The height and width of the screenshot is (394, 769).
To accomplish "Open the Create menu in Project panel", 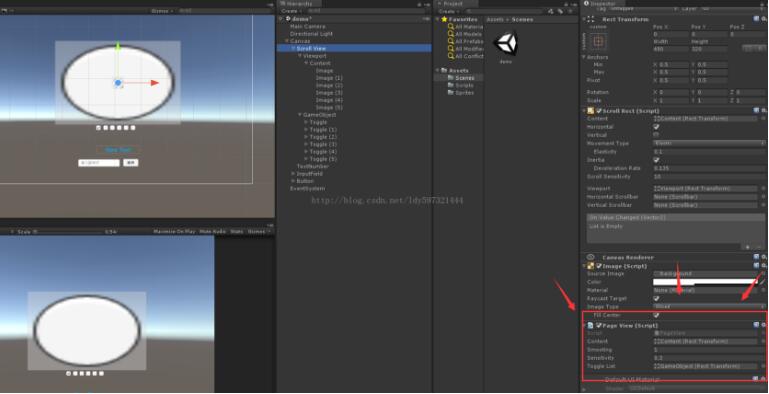I will click(x=448, y=11).
